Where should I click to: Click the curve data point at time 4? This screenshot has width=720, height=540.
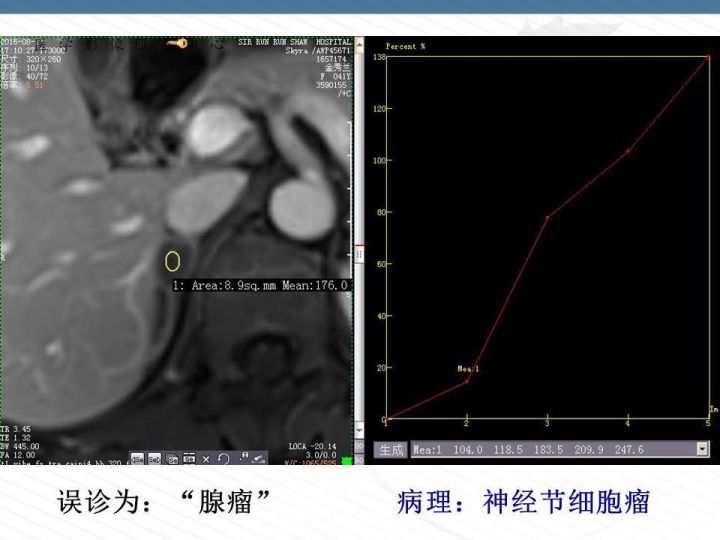628,151
